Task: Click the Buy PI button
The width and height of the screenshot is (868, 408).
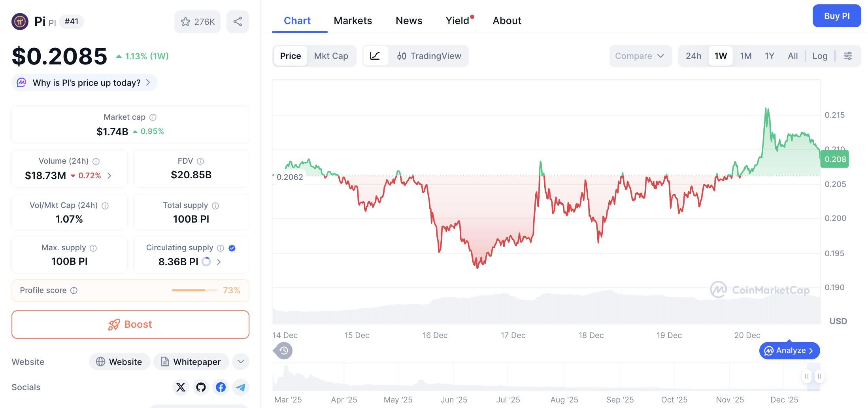Action: pyautogui.click(x=837, y=16)
